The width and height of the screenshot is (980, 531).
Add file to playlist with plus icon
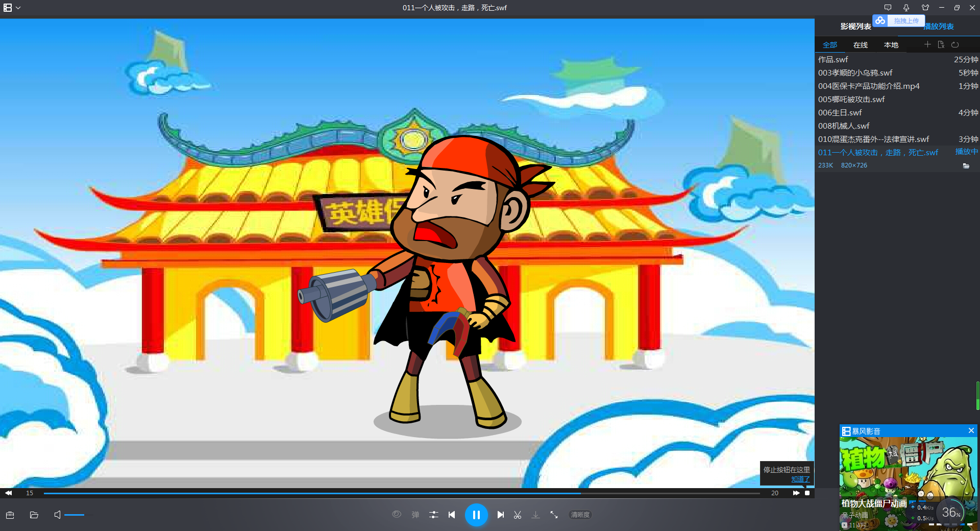927,44
